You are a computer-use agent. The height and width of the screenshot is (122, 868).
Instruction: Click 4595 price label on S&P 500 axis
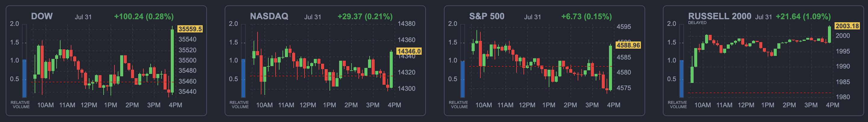coord(624,27)
